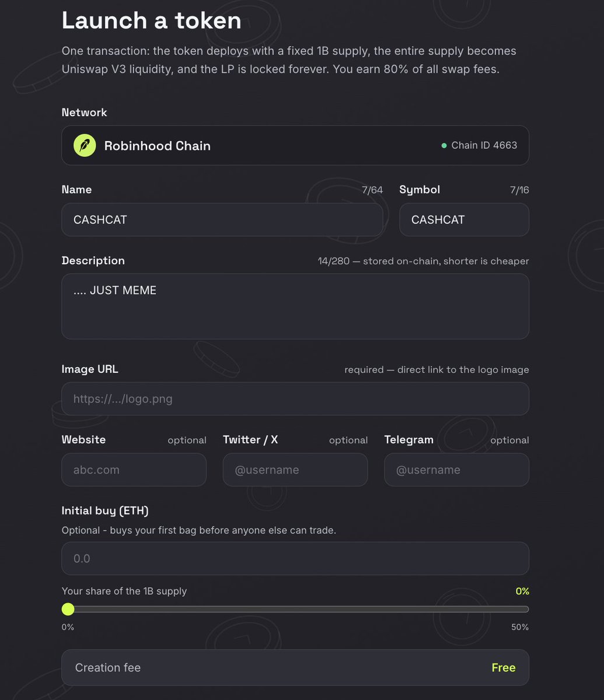The image size is (604, 700).
Task: Click the Robinhood Chain feather logo icon
Action: [85, 145]
